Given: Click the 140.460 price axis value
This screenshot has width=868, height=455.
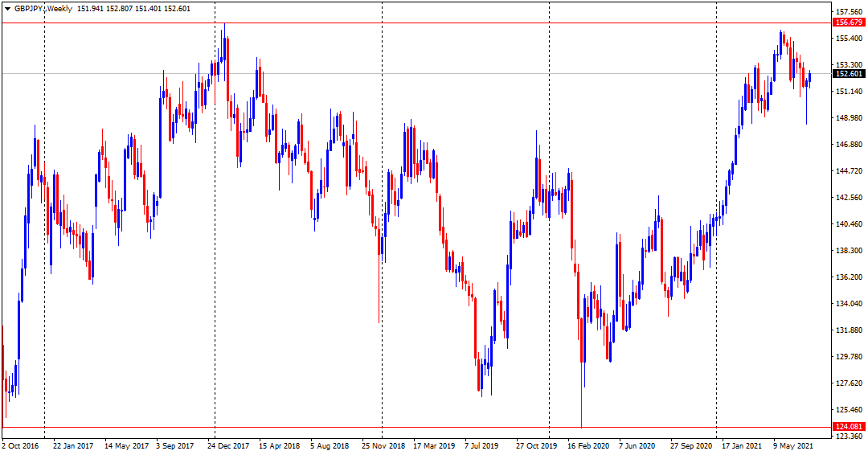Looking at the screenshot, I should tap(850, 224).
